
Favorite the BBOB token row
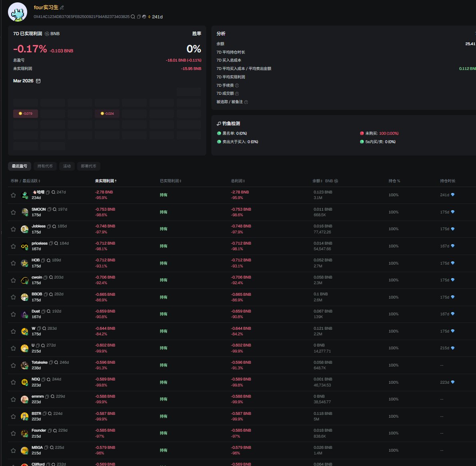[x=13, y=297]
